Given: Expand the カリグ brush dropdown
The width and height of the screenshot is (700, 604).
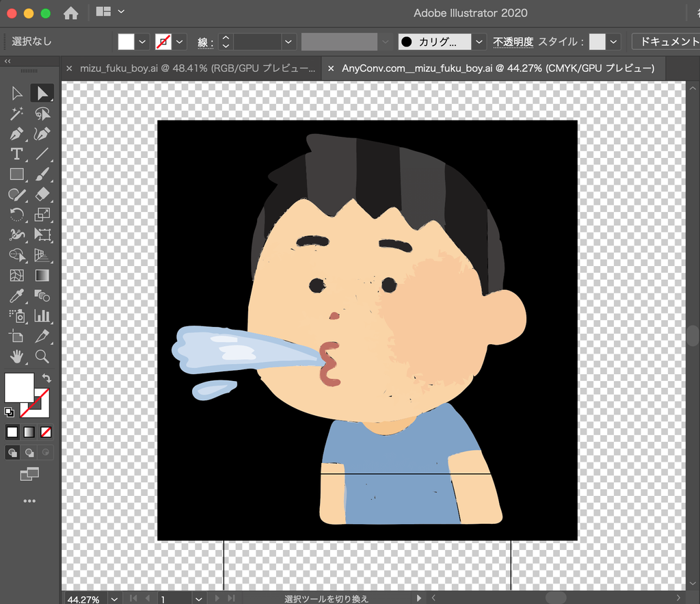Looking at the screenshot, I should (479, 42).
